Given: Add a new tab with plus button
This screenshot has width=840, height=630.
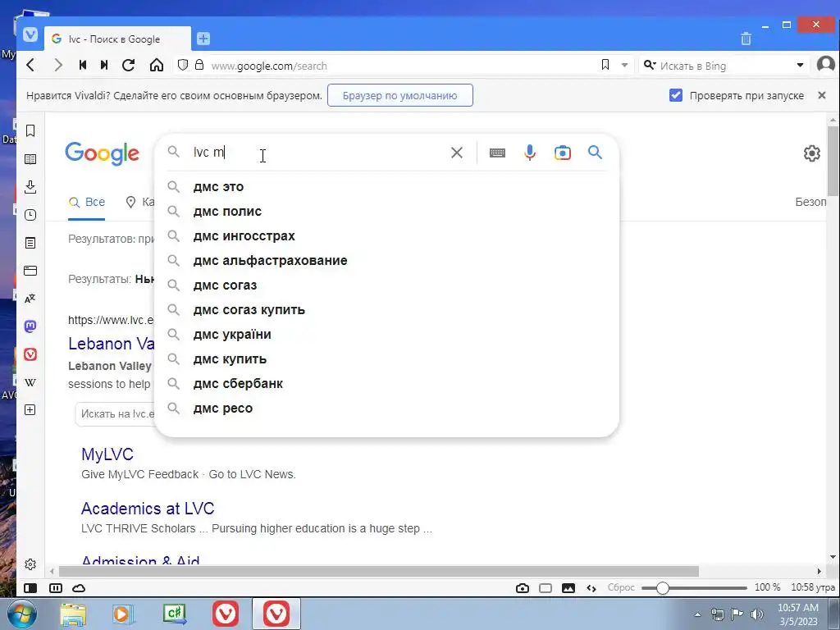Looking at the screenshot, I should 203,39.
